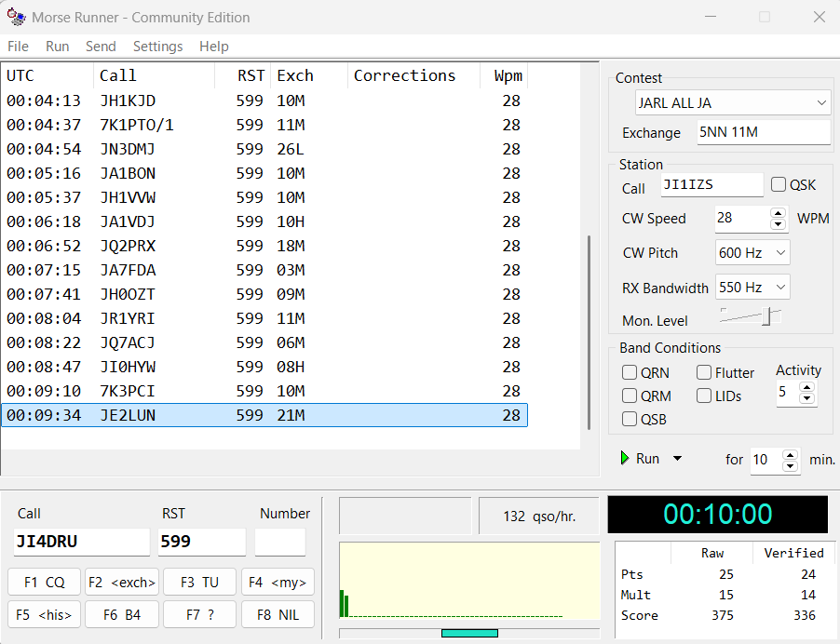Select the log row for JH1KJD
The height and width of the screenshot is (644, 840).
coord(264,101)
